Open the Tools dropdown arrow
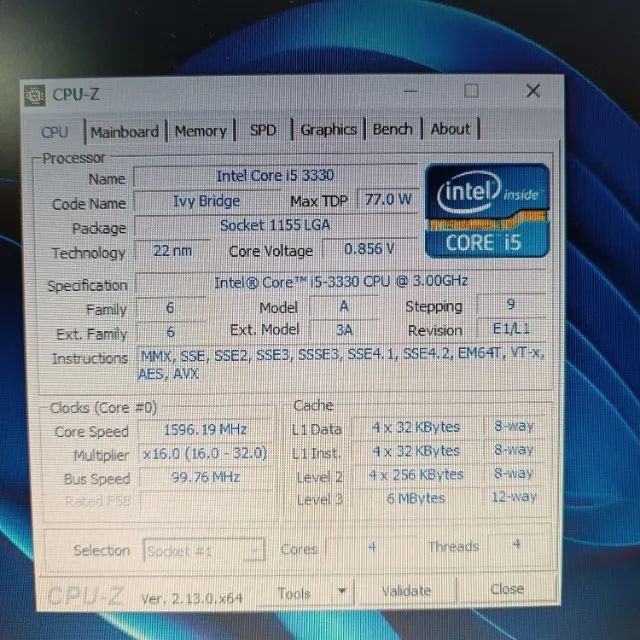 (342, 591)
